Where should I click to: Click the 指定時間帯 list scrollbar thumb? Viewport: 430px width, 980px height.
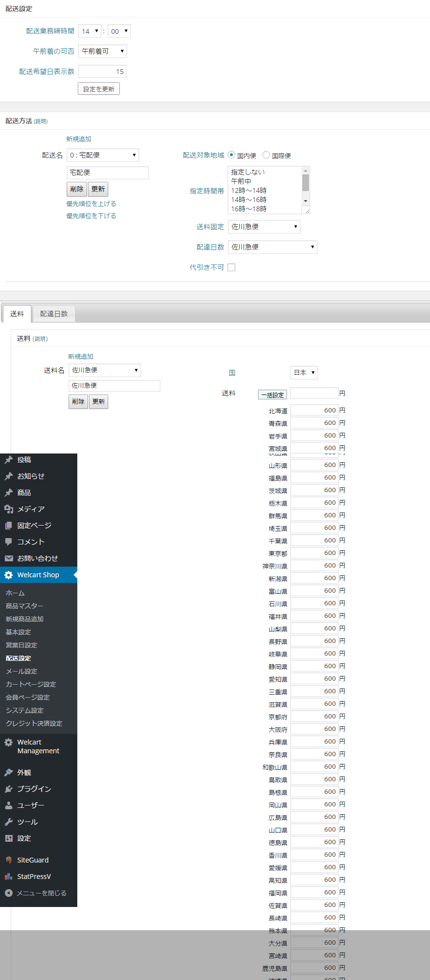coord(305,183)
